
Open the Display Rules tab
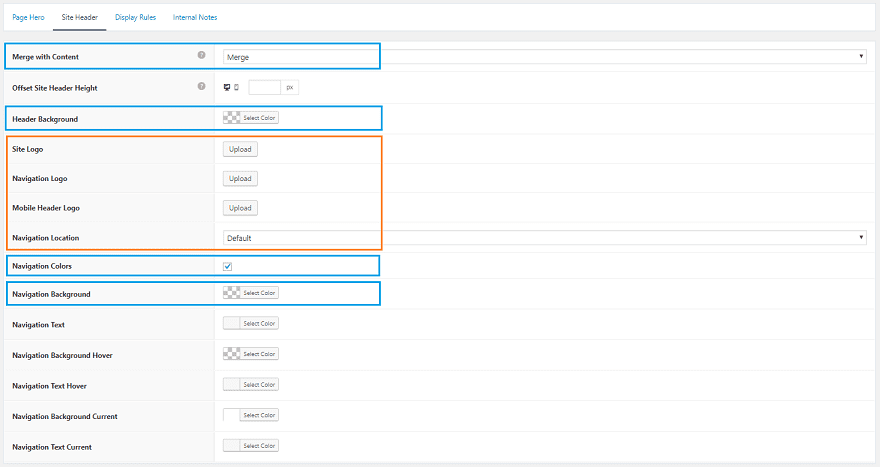136,18
